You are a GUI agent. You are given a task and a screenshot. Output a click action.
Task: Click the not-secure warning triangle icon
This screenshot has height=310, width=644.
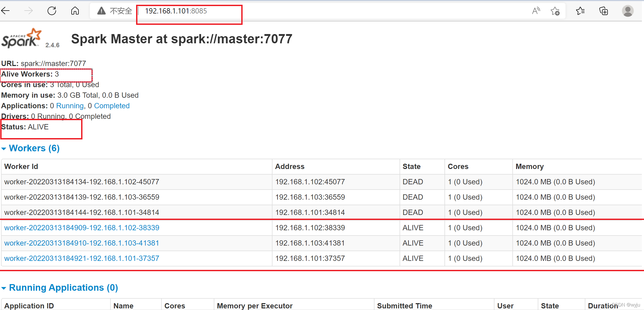tap(101, 11)
